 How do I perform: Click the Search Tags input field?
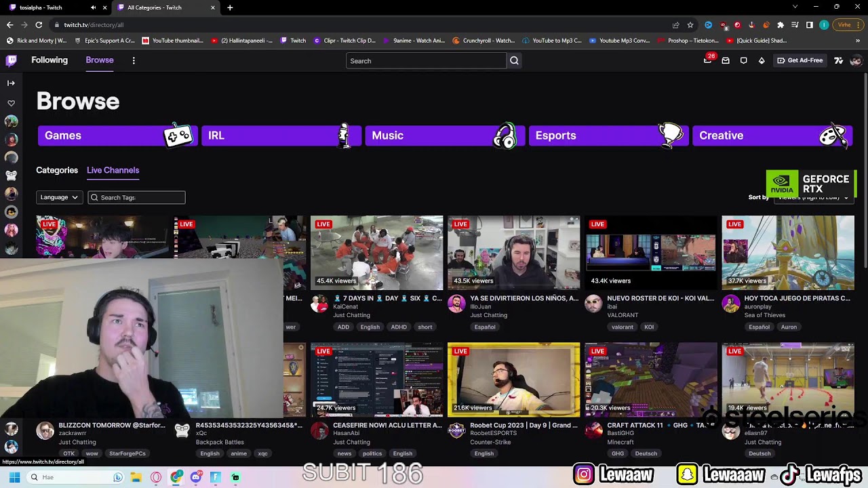click(136, 197)
